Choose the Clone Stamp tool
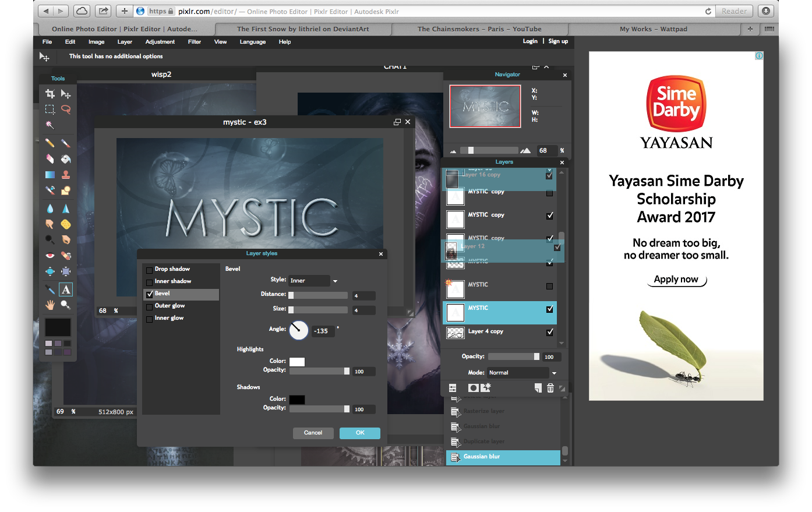This screenshot has height=512, width=812. (66, 175)
